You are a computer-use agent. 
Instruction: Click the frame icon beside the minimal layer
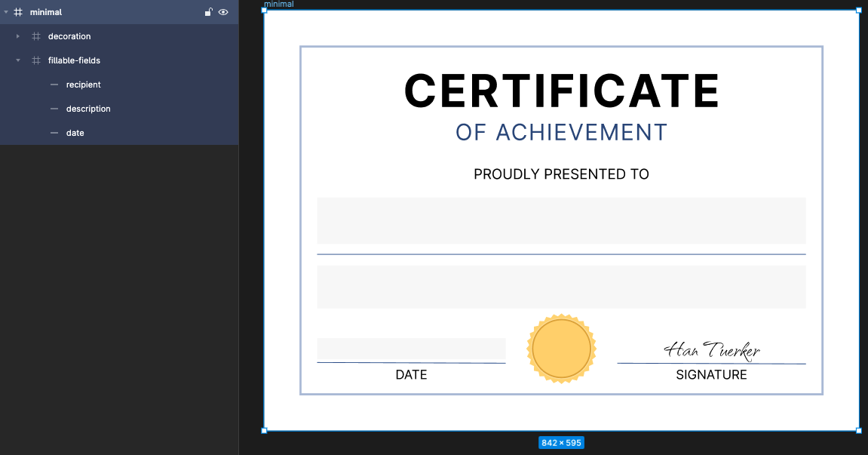[x=18, y=12]
